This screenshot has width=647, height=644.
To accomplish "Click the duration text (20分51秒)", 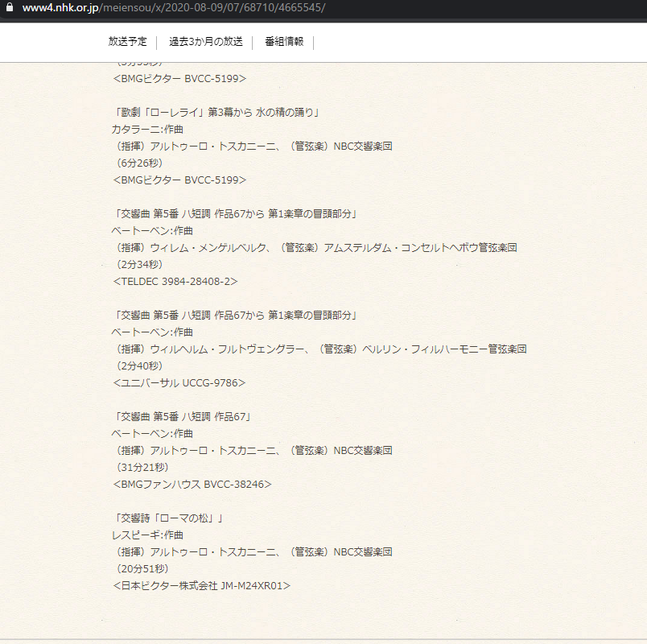I will (x=142, y=569).
